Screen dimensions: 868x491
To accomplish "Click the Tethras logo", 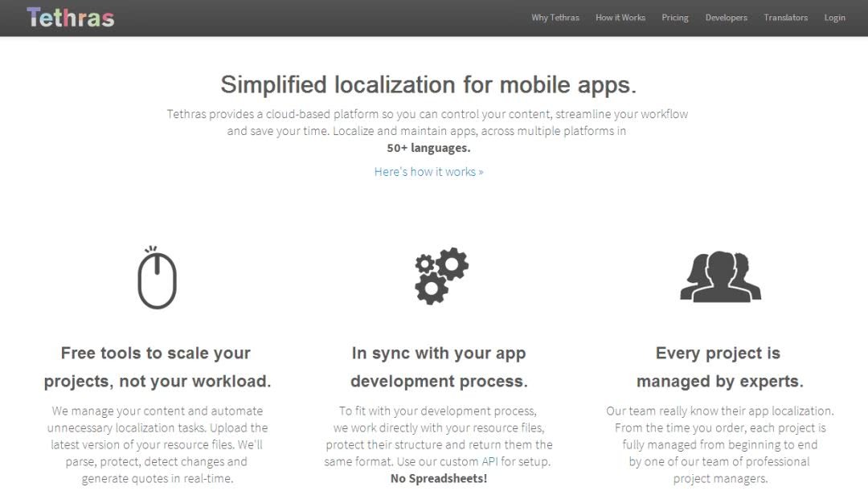I will click(x=71, y=17).
